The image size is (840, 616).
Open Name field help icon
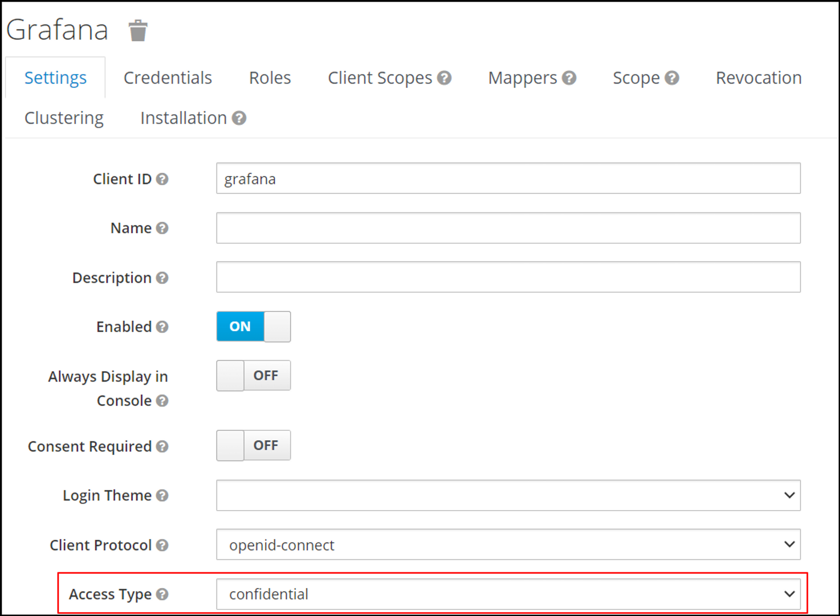162,228
